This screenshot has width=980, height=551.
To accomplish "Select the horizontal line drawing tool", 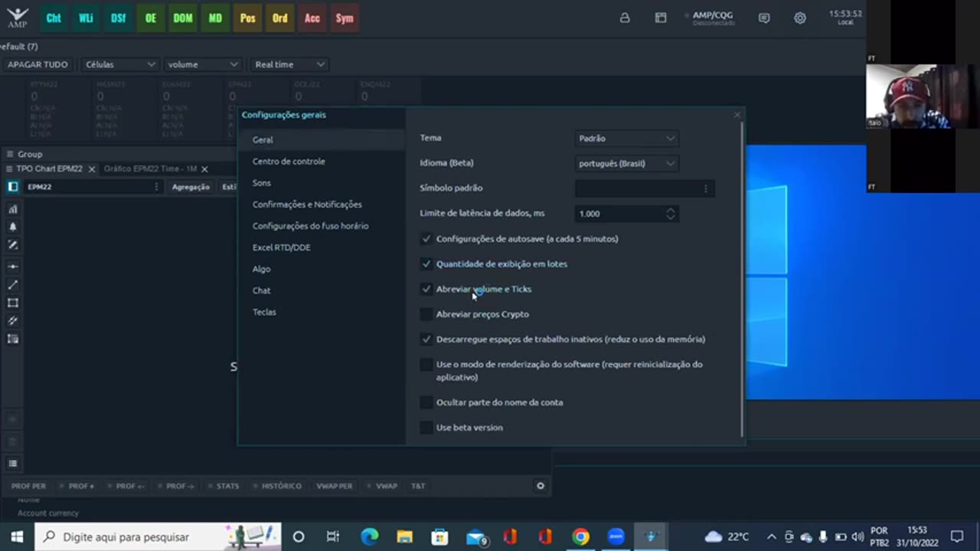I will (13, 266).
